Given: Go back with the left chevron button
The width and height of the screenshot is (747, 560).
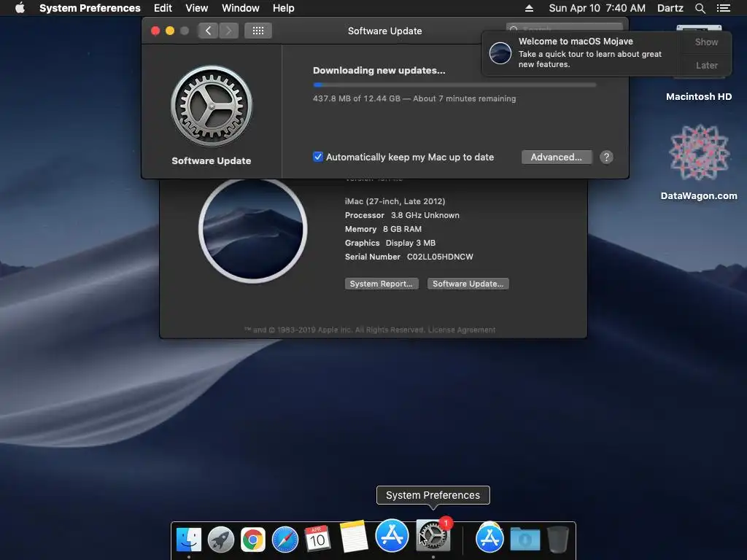Looking at the screenshot, I should point(208,31).
